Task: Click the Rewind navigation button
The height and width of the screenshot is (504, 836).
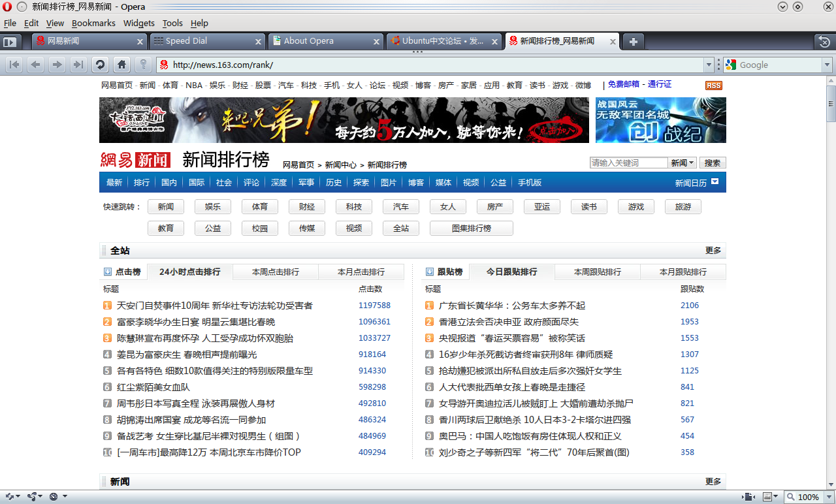Action: (14, 65)
